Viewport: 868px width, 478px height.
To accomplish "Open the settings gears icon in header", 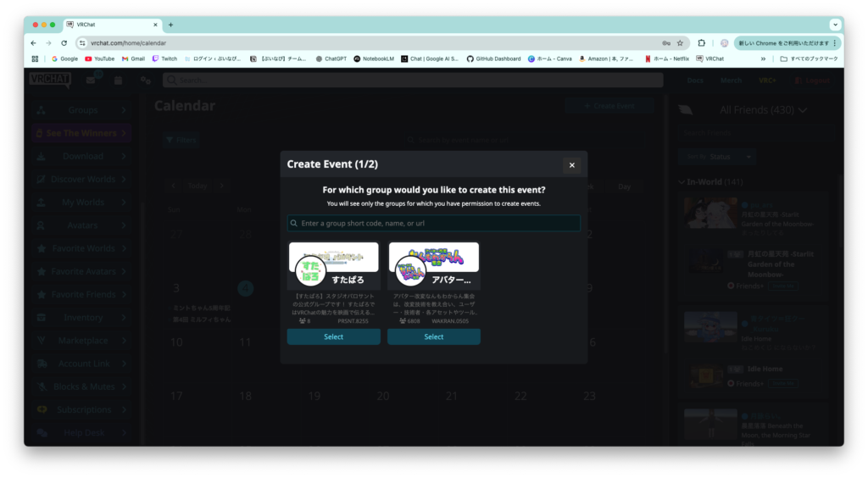I will [145, 81].
